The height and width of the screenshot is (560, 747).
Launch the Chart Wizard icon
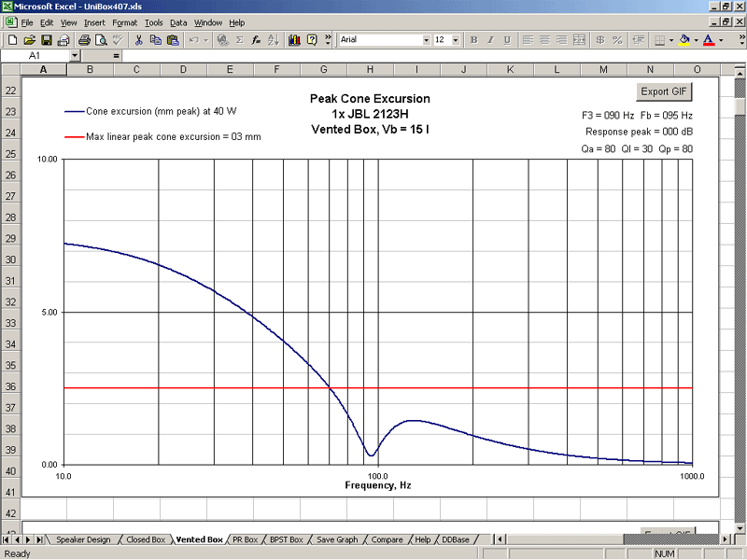(x=294, y=40)
